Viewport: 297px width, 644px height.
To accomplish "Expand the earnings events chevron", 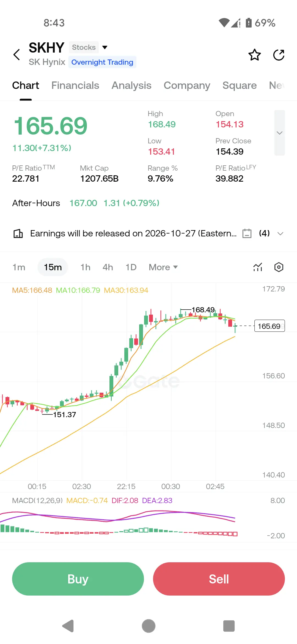I will pos(280,234).
